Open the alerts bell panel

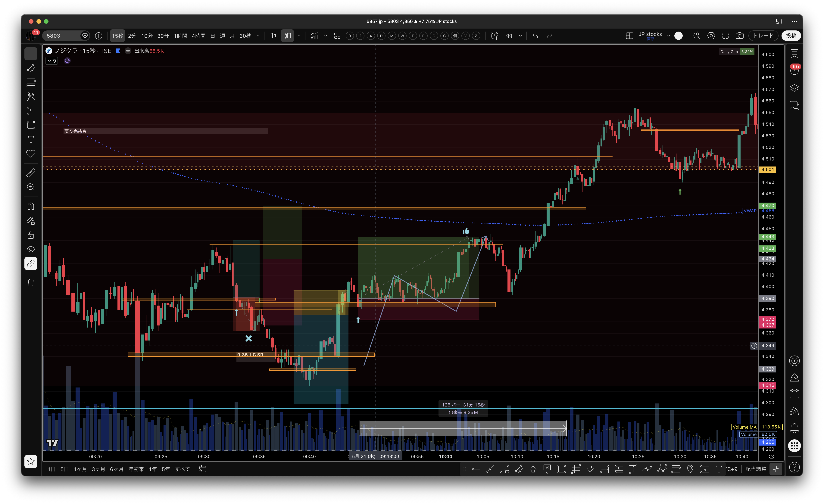tap(794, 428)
